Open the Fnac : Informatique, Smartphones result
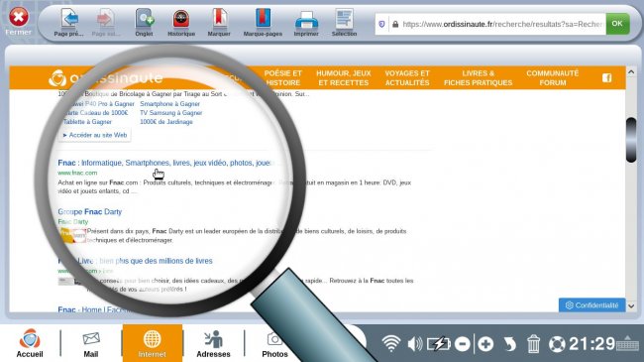644x362 pixels. coord(164,163)
